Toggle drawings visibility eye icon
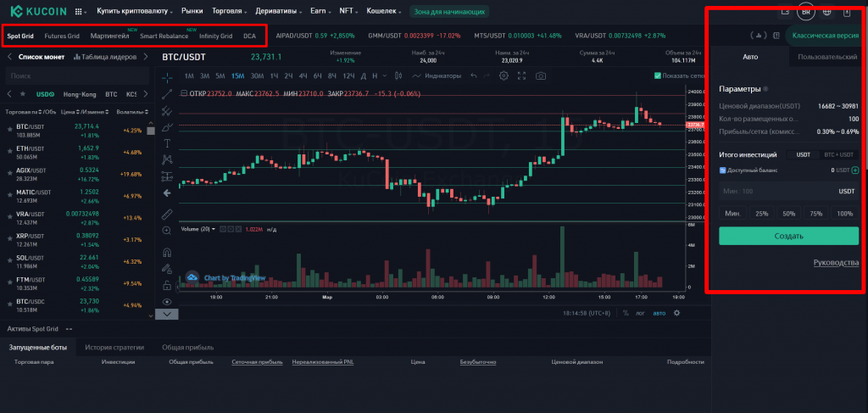 click(x=167, y=301)
